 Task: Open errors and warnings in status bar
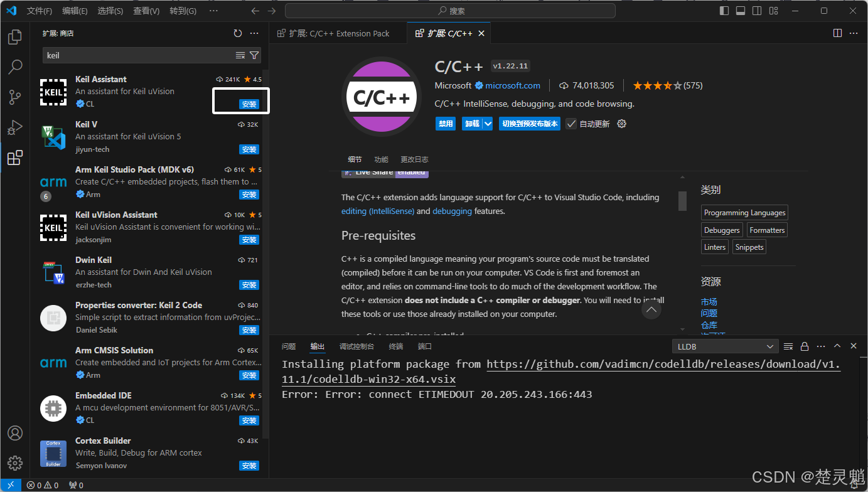coord(43,485)
